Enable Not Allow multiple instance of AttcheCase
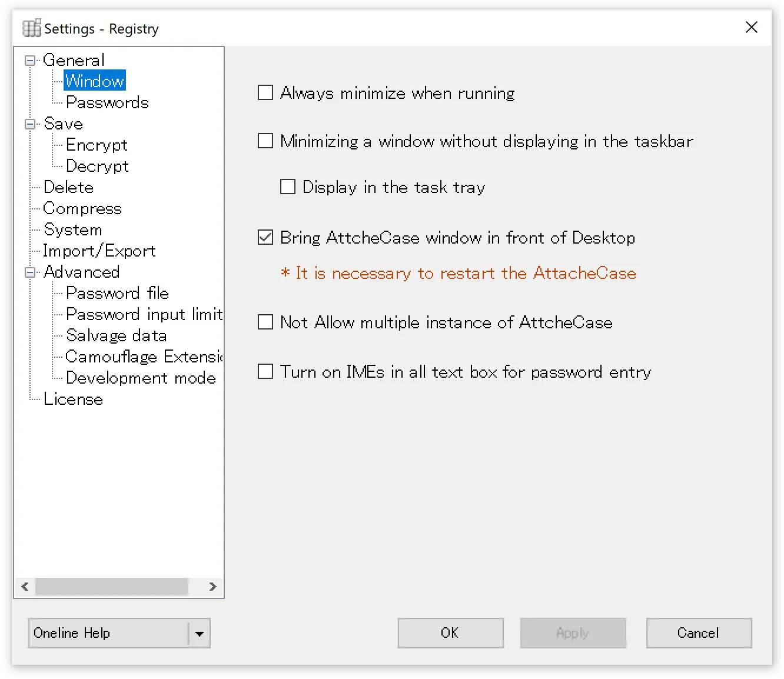The height and width of the screenshot is (679, 784). pyautogui.click(x=265, y=322)
